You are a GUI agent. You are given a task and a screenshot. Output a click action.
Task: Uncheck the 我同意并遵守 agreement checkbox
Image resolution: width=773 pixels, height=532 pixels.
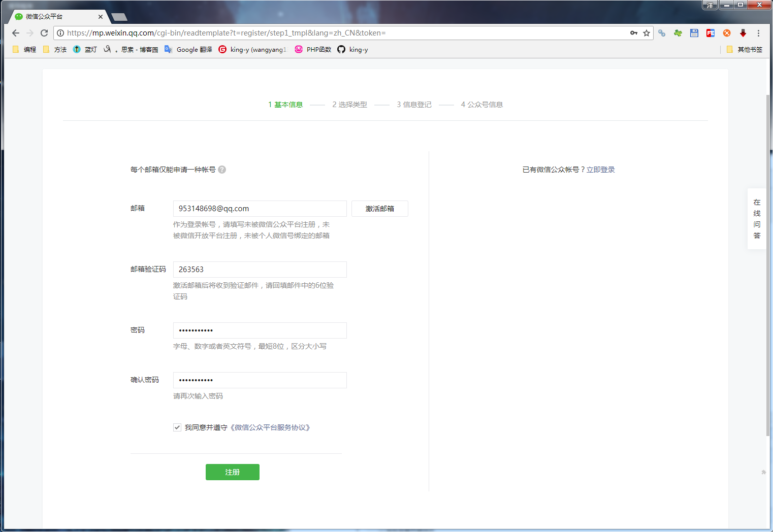click(177, 427)
